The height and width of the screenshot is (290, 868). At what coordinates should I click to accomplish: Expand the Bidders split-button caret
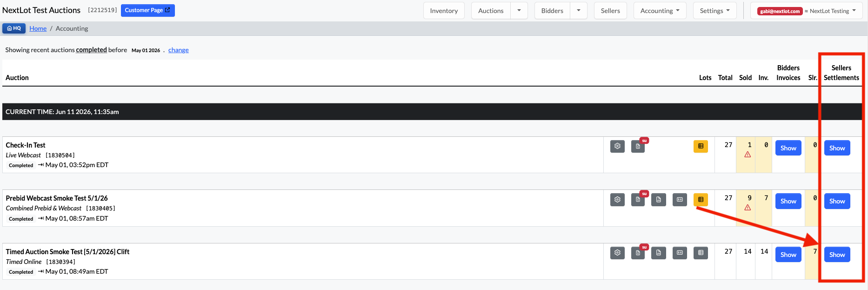click(579, 11)
